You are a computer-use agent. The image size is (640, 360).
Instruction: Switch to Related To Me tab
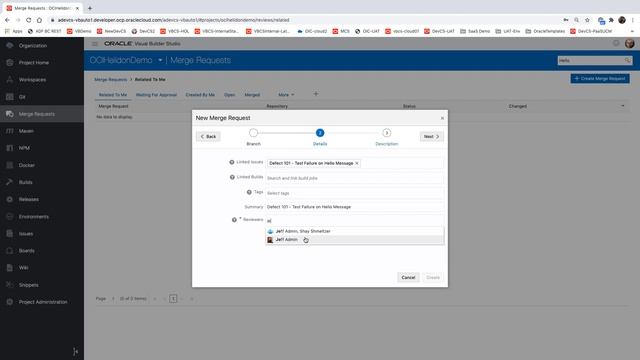coord(113,95)
